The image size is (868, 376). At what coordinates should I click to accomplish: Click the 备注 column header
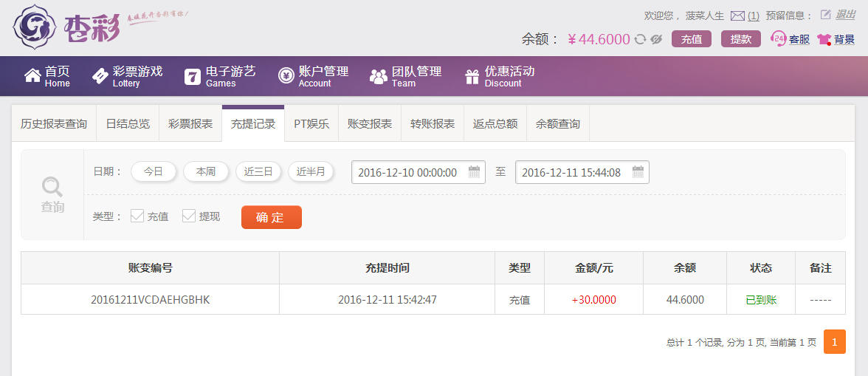coord(821,268)
